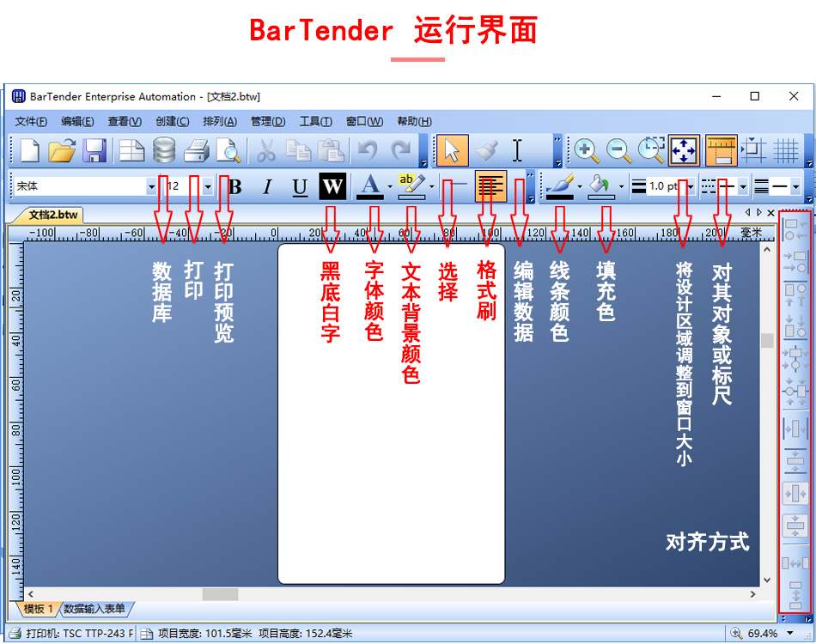Copy the selection using the copy icon
Image resolution: width=816 pixels, height=644 pixels.
point(298,151)
